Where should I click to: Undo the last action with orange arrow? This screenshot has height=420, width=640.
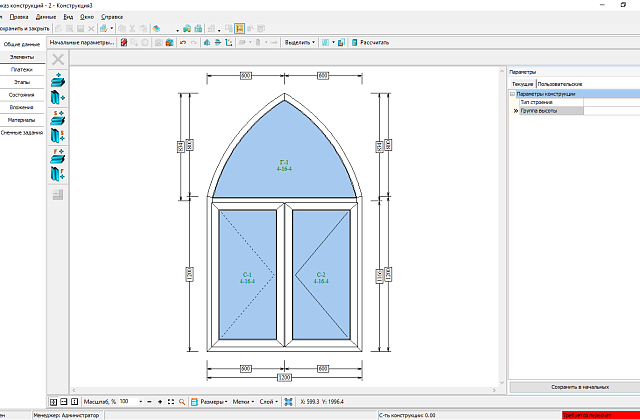(183, 42)
